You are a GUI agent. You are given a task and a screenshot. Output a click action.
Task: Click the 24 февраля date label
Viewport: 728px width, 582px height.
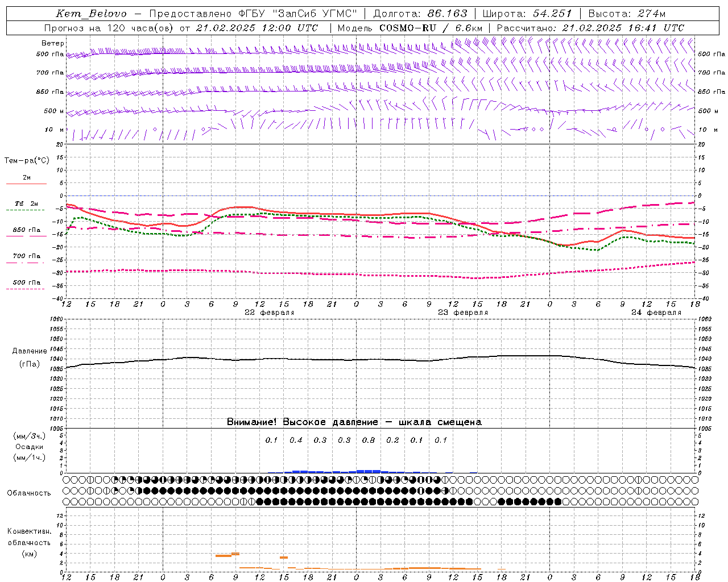[x=656, y=313]
